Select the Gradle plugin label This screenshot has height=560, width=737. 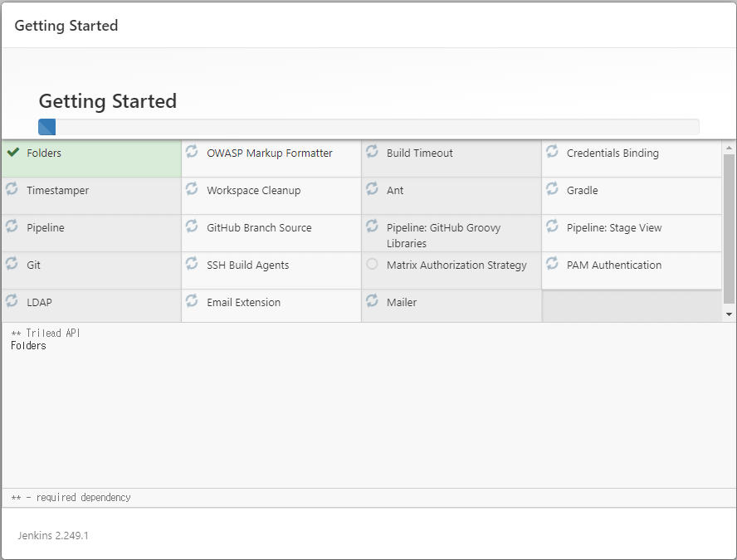583,190
